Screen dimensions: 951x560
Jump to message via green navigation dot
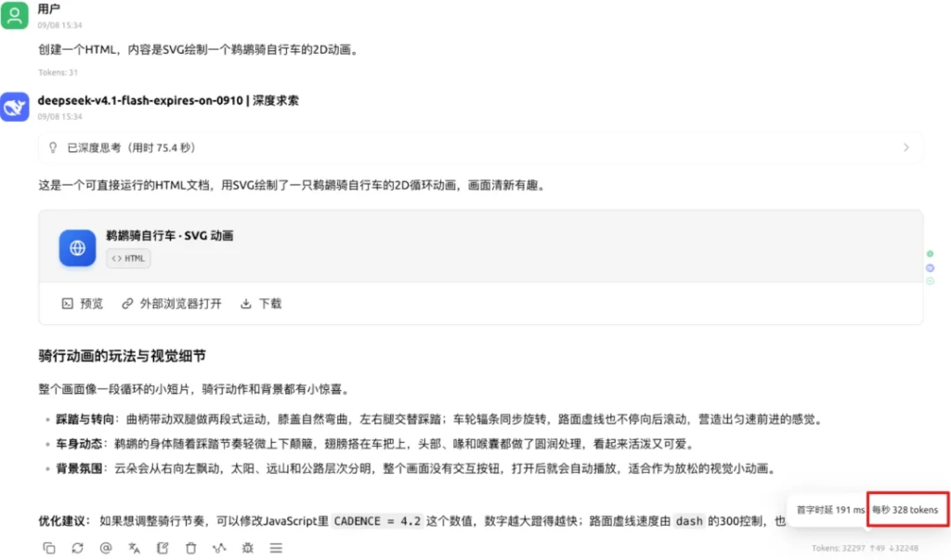pyautogui.click(x=930, y=254)
